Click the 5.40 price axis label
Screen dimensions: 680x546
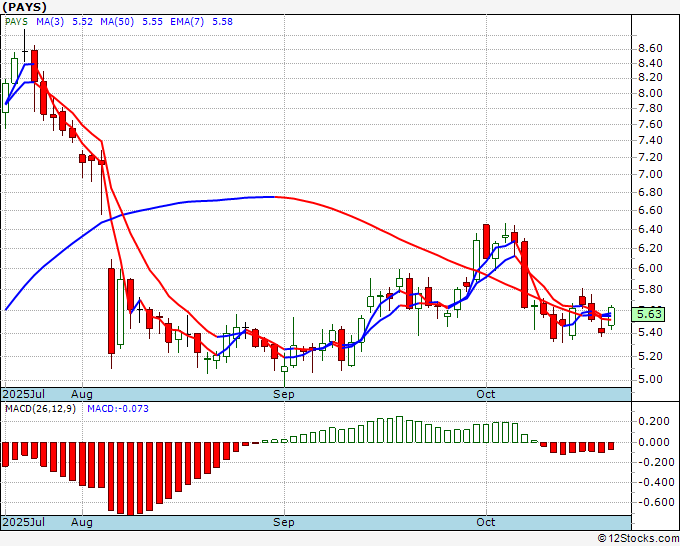pos(650,333)
